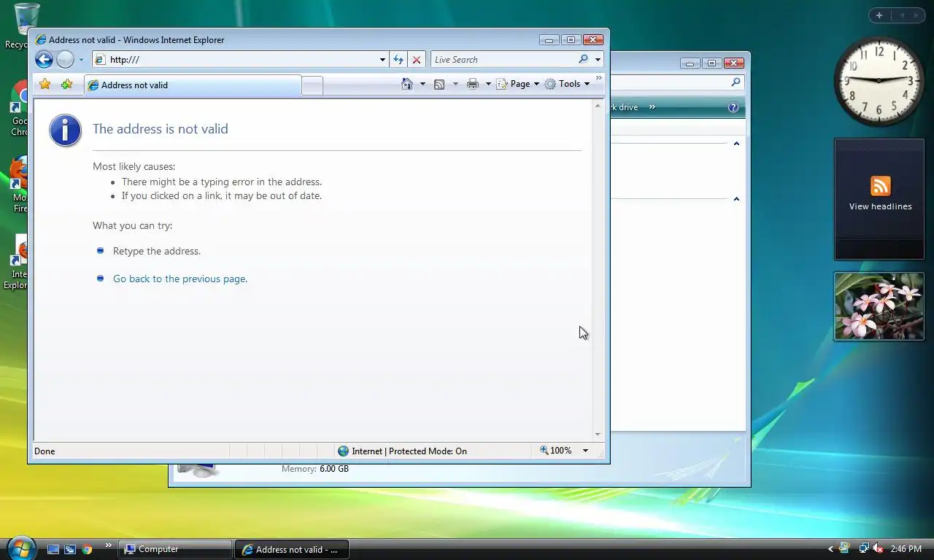This screenshot has height=560, width=934.
Task: Click the 6.00 GB memory value
Action: click(334, 469)
